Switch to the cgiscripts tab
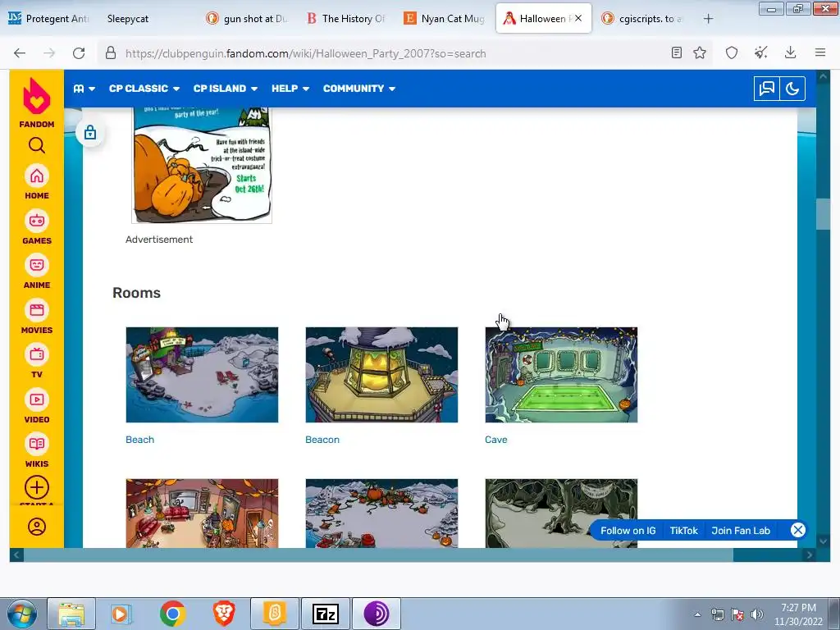The image size is (840, 630). 642,19
